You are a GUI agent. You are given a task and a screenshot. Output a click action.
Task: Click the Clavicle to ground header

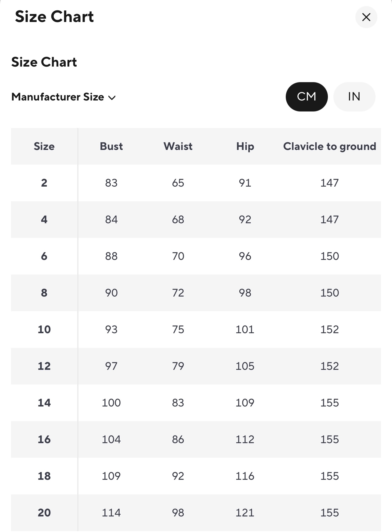tap(329, 147)
